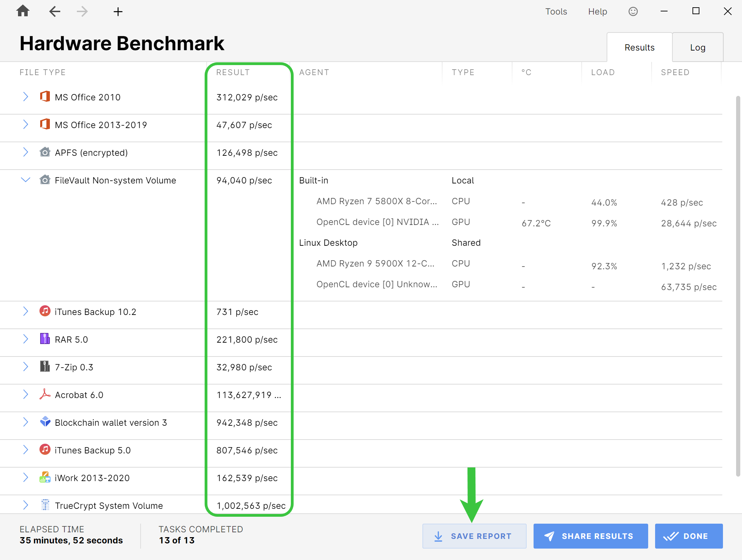Image resolution: width=742 pixels, height=560 pixels.
Task: Click the SPEED column header
Action: [x=675, y=72]
